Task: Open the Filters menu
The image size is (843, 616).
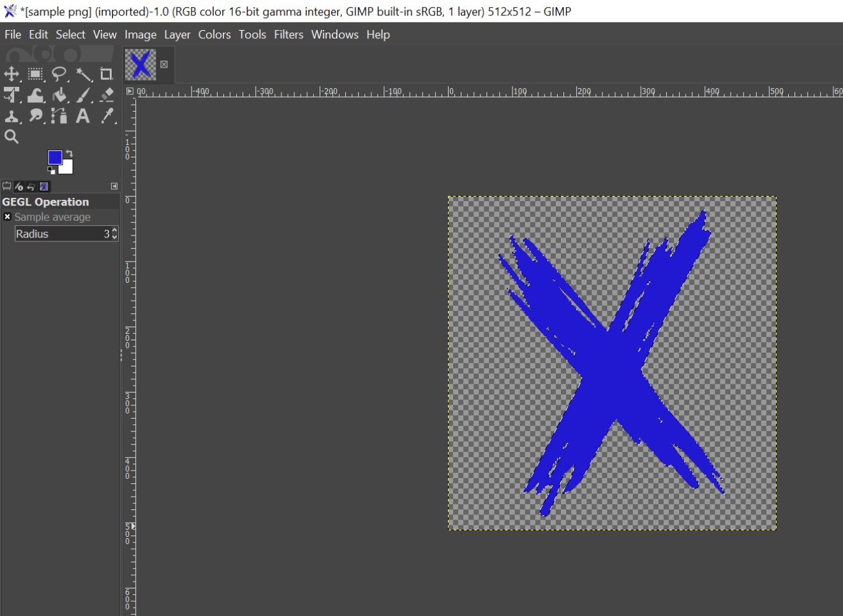Action: coord(288,34)
